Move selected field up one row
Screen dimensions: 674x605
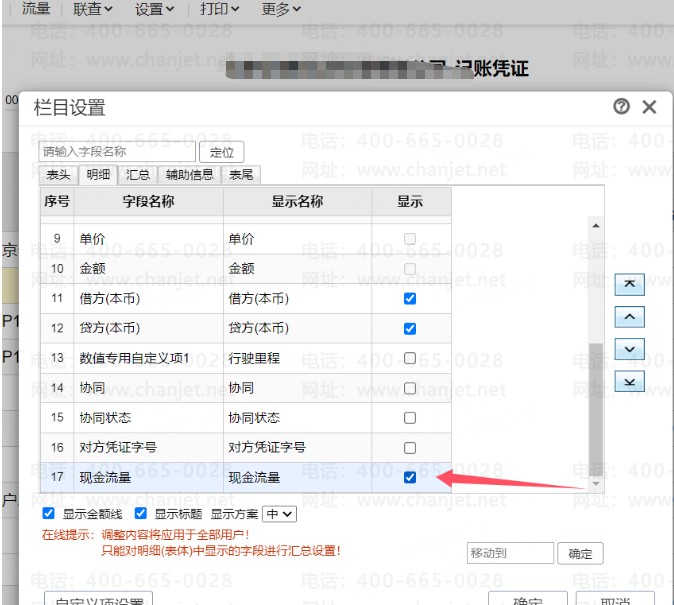point(629,317)
